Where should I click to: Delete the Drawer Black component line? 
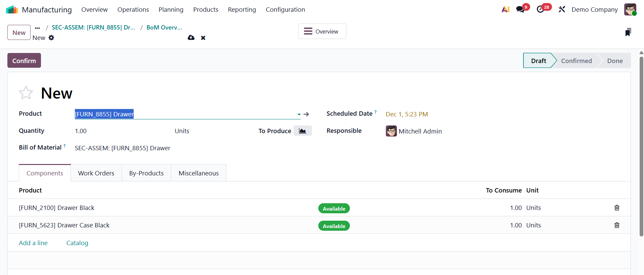point(616,208)
